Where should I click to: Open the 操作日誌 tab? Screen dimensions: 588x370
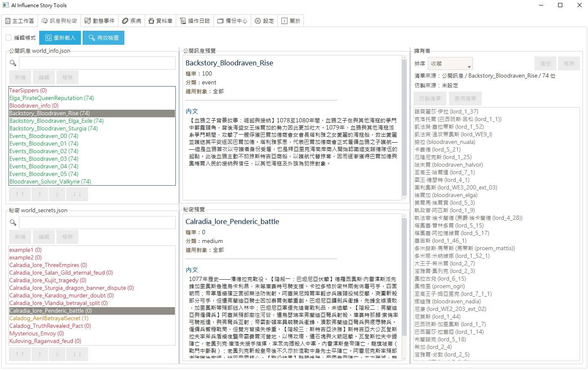point(195,21)
